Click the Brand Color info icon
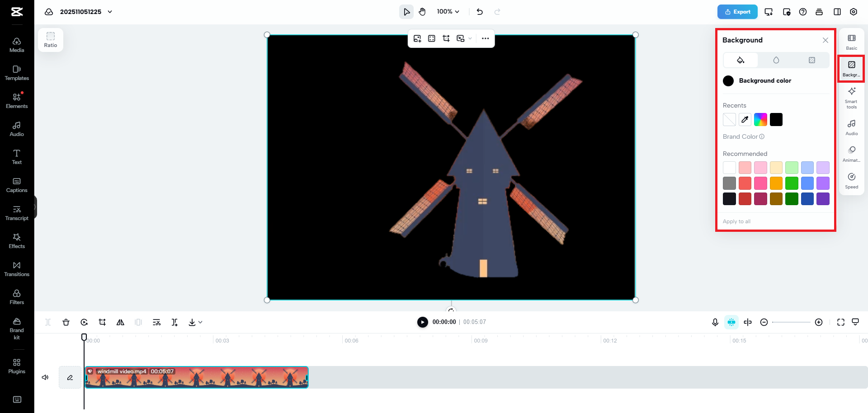This screenshot has width=868, height=413. pos(762,136)
